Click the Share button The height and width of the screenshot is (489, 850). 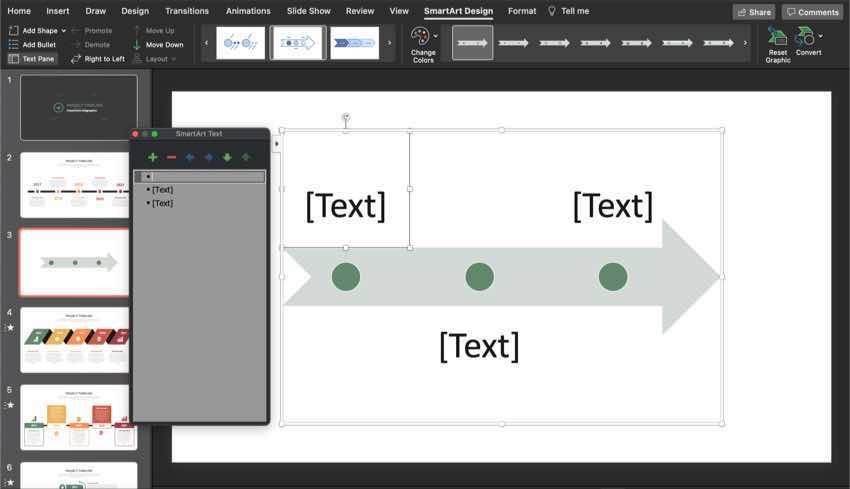pyautogui.click(x=753, y=12)
